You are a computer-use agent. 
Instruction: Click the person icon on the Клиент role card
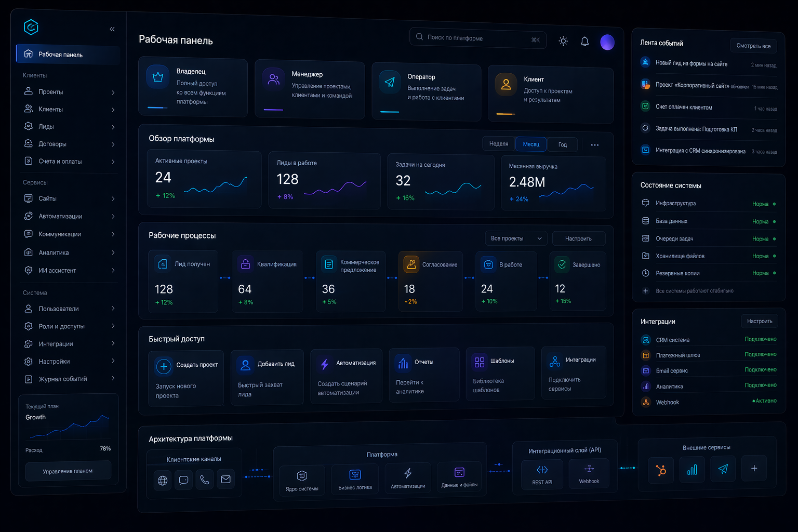(506, 84)
